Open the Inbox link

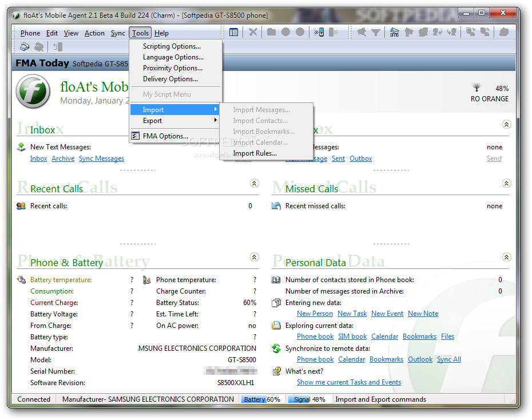pyautogui.click(x=39, y=159)
